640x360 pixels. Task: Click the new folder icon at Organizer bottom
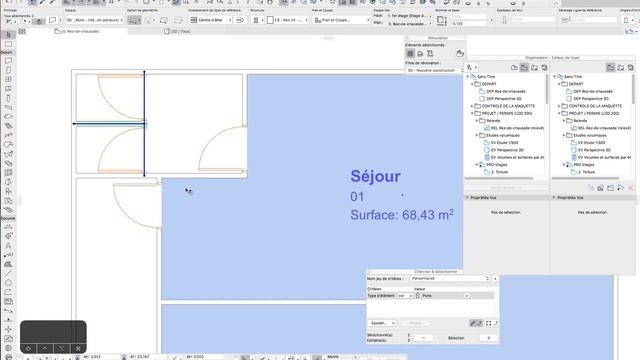pyautogui.click(x=610, y=188)
